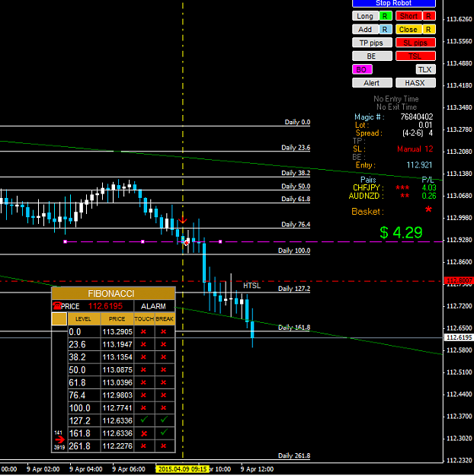Click the Alert button
The height and width of the screenshot is (476, 474).
[372, 83]
